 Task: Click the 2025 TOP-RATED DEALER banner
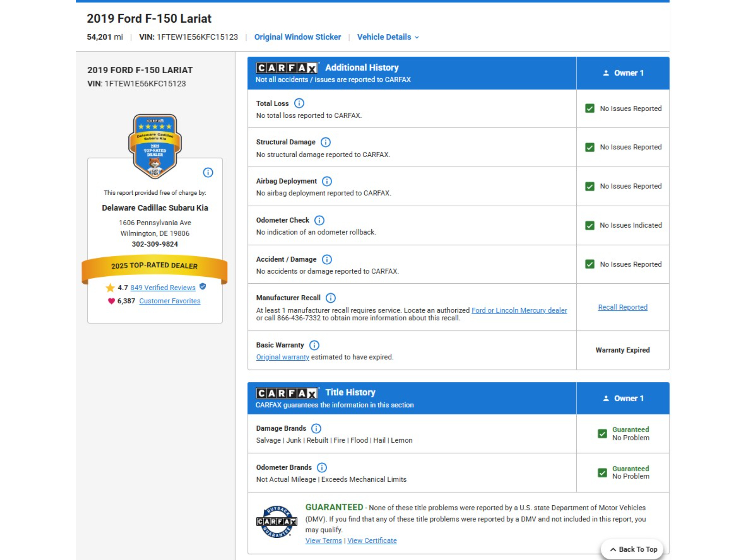coord(155,269)
